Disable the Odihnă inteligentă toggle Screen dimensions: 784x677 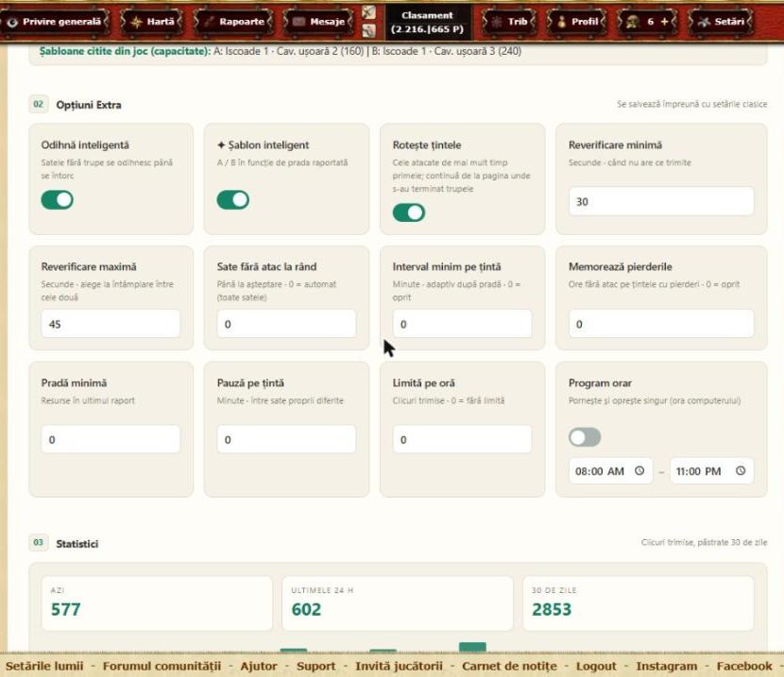(x=57, y=200)
